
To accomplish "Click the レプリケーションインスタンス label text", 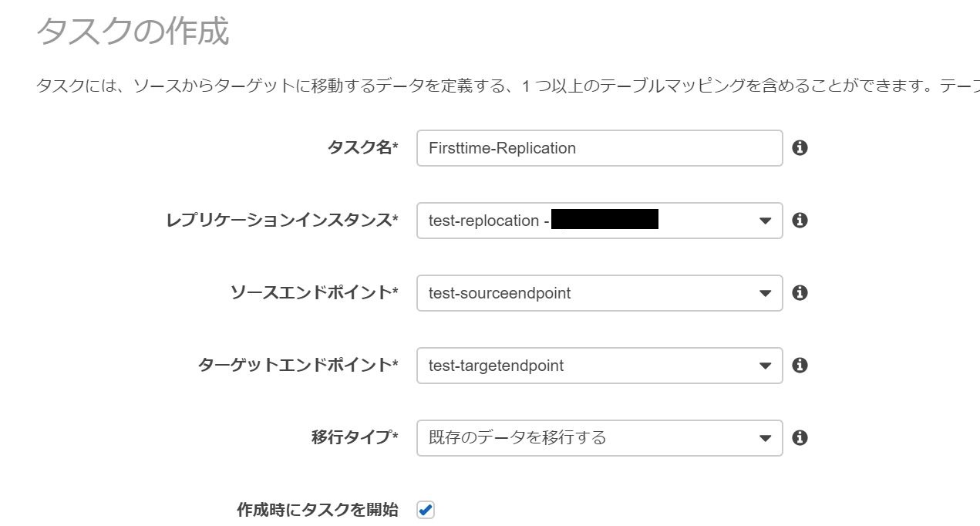I will pyautogui.click(x=282, y=220).
